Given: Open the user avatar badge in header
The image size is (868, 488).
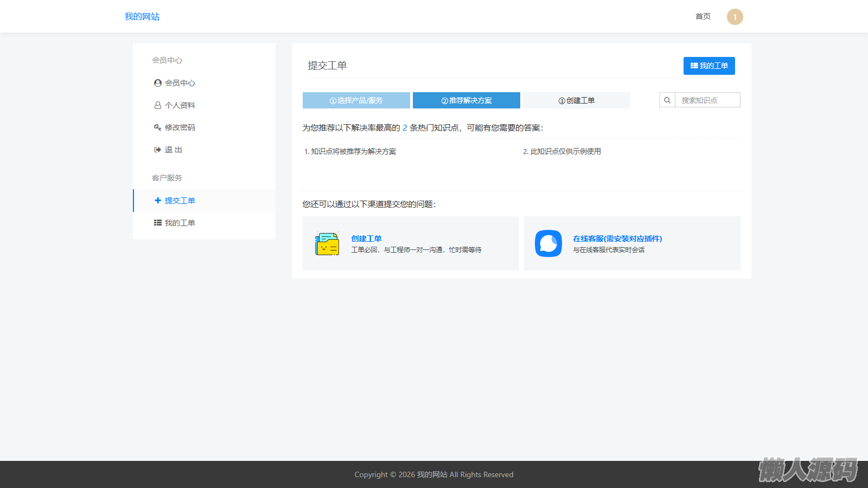Looking at the screenshot, I should click(735, 17).
